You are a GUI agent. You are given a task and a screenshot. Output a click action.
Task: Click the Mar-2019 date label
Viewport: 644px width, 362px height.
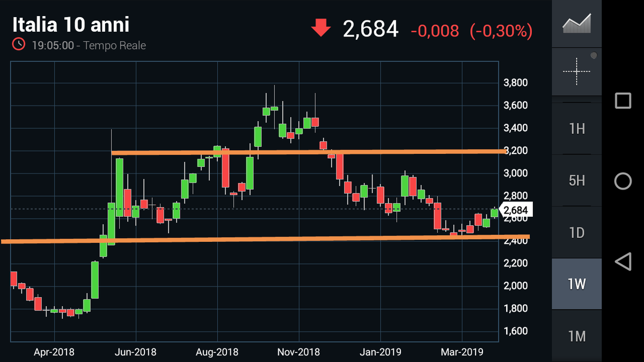(462, 352)
